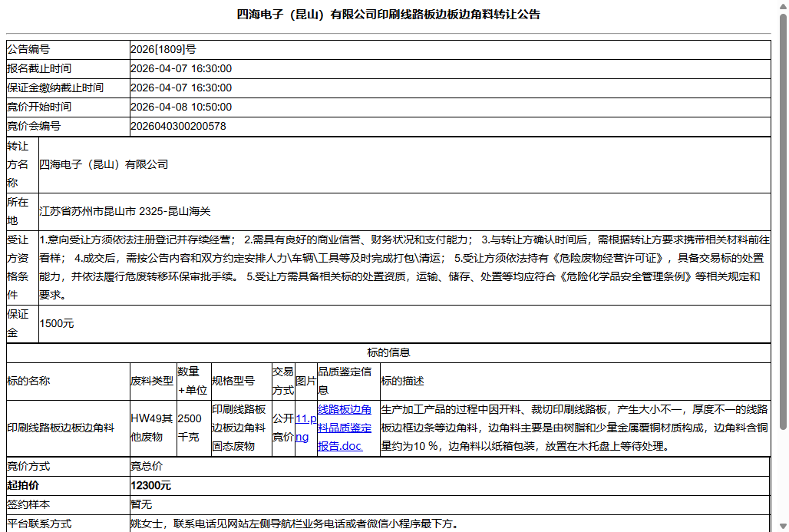
Task: Click transferor name 四海电子（昆山）有限公司 cell
Action: (x=404, y=164)
